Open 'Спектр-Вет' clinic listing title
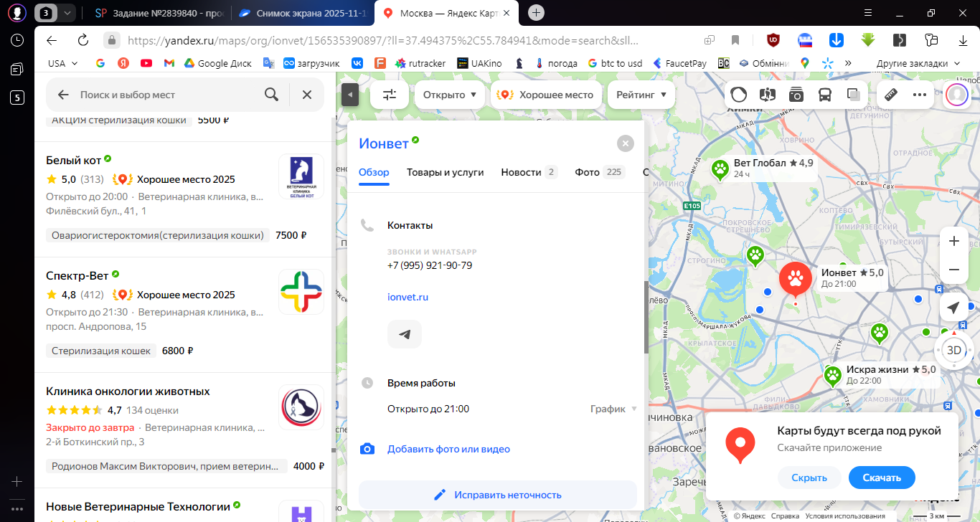The image size is (980, 522). [x=76, y=276]
